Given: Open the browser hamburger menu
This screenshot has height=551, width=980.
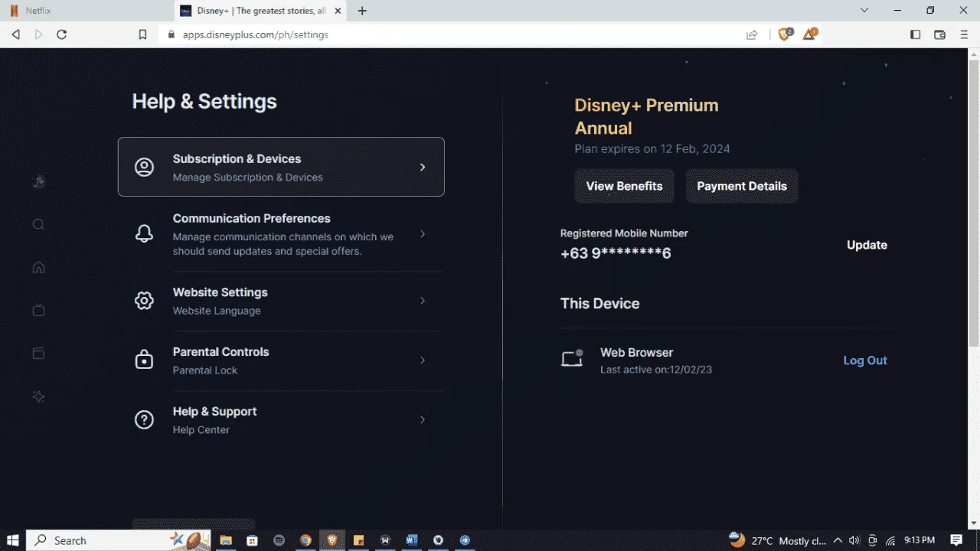Looking at the screenshot, I should point(964,34).
